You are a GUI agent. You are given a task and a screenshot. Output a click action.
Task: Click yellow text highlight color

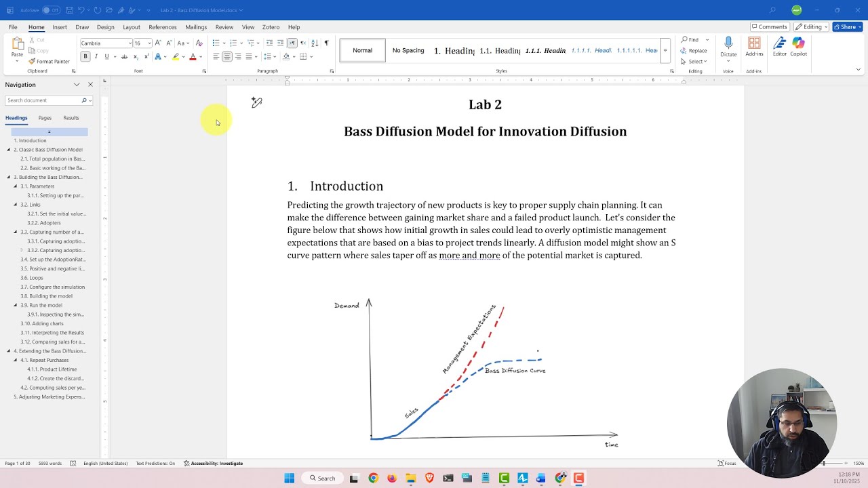176,56
